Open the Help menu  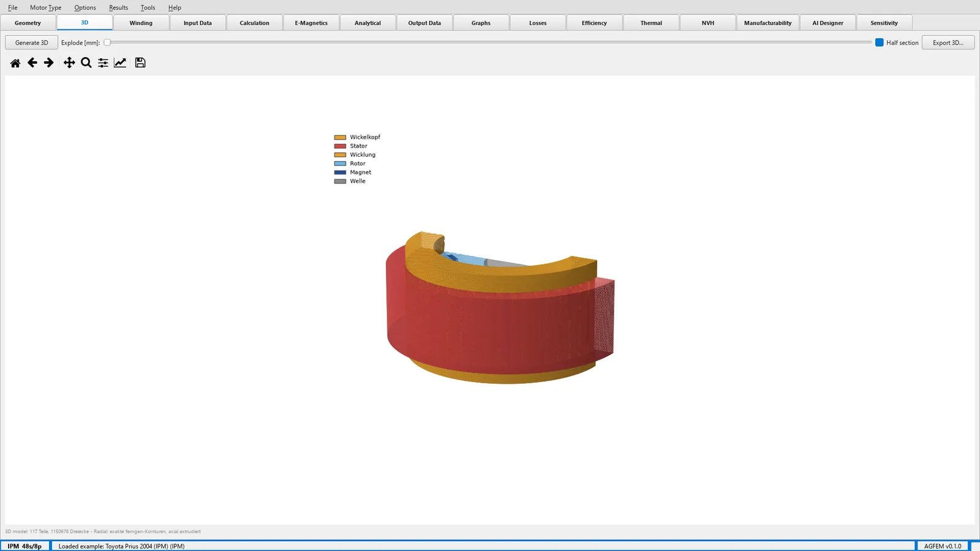tap(175, 7)
